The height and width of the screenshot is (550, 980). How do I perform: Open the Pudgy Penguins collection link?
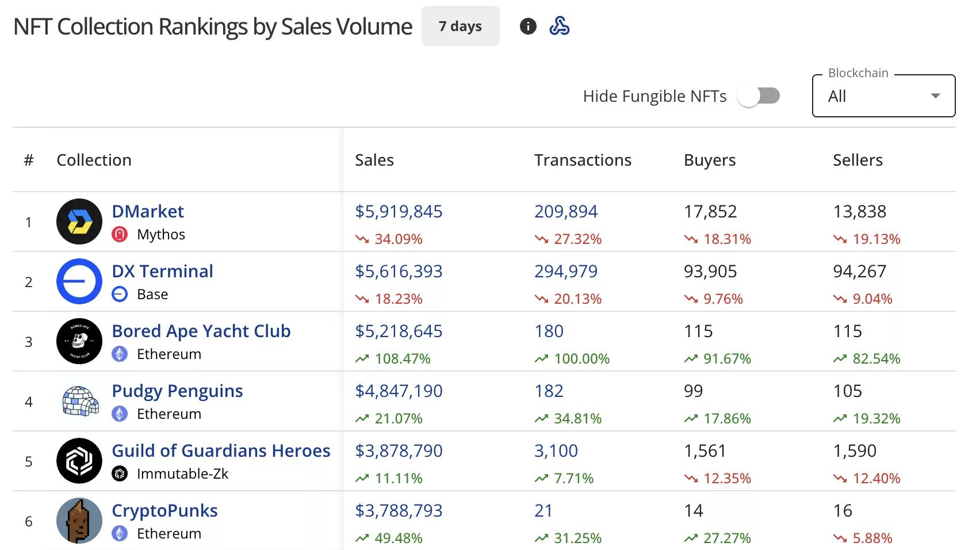coord(177,391)
